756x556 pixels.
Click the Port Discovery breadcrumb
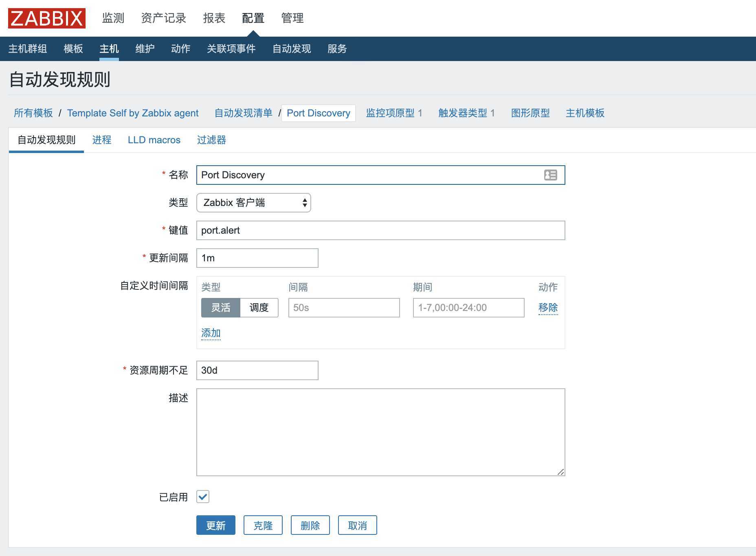click(x=319, y=113)
